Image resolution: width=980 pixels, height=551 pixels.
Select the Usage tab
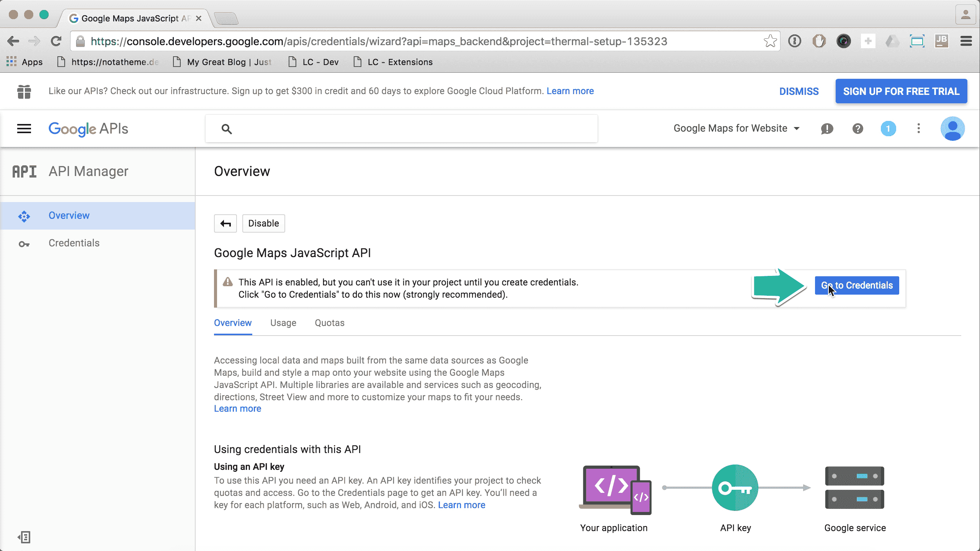[283, 322]
